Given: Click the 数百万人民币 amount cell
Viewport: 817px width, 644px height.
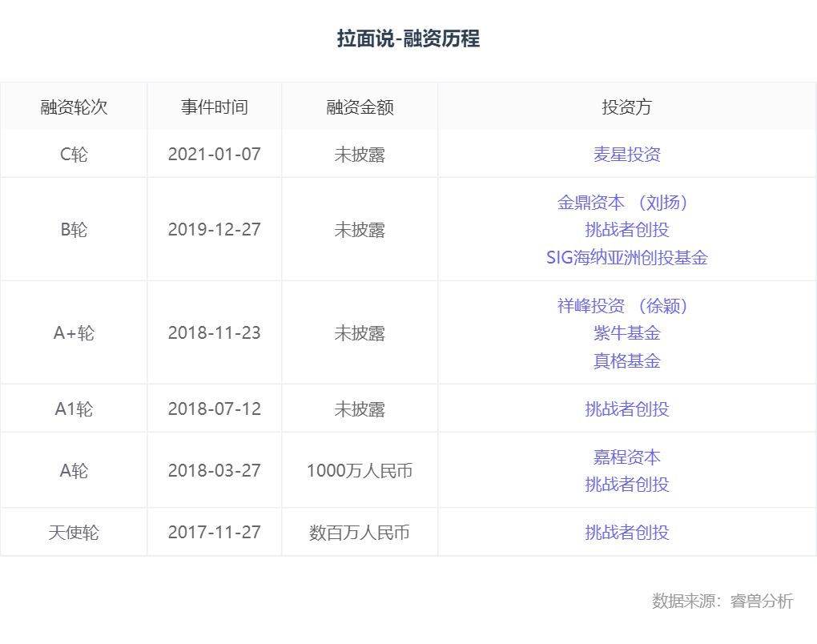Looking at the screenshot, I should [x=360, y=533].
